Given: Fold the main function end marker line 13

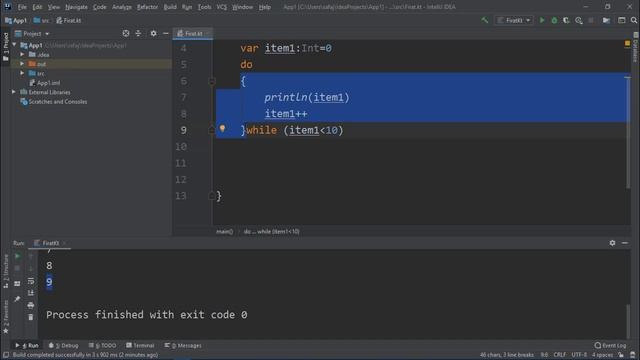Looking at the screenshot, I should click(211, 196).
